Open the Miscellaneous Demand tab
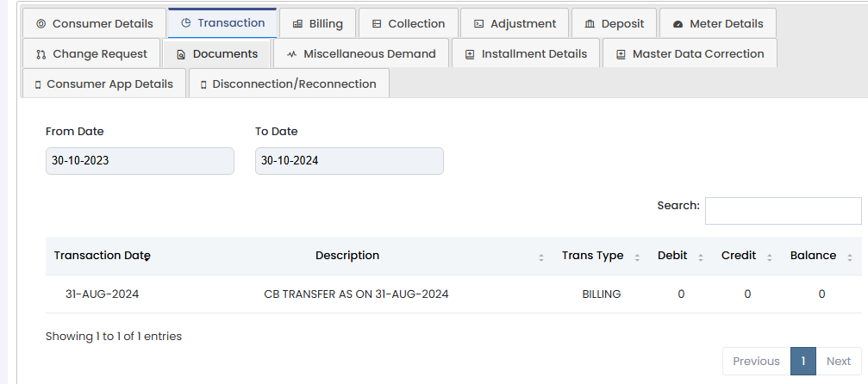868x384 pixels. (361, 53)
